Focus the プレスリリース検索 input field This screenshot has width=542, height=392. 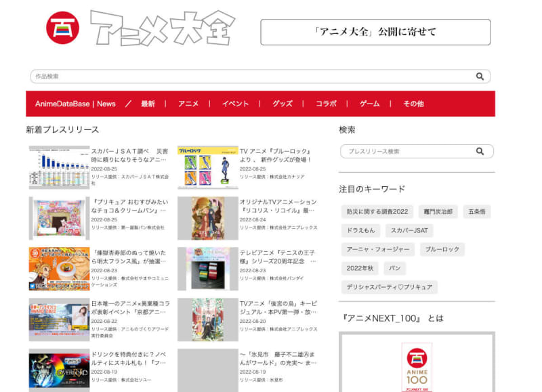(x=417, y=151)
